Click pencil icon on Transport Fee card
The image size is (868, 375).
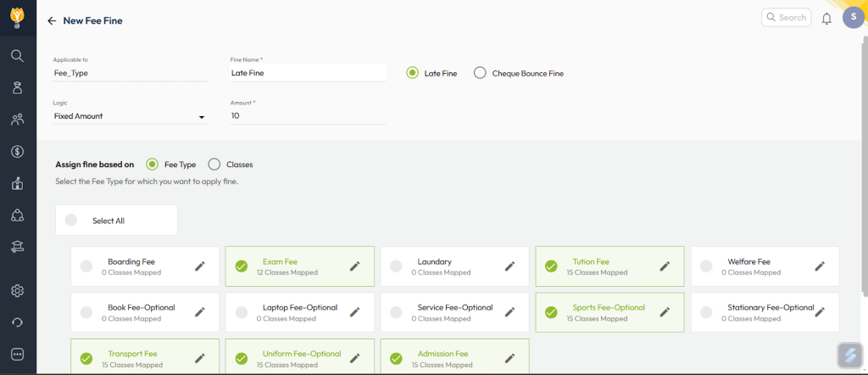click(200, 359)
